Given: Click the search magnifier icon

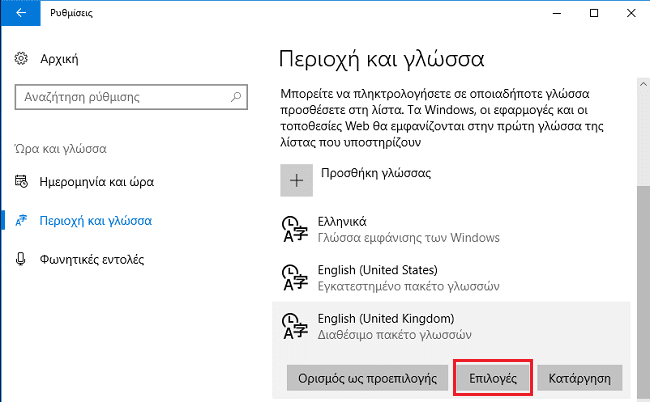Looking at the screenshot, I should (x=236, y=97).
